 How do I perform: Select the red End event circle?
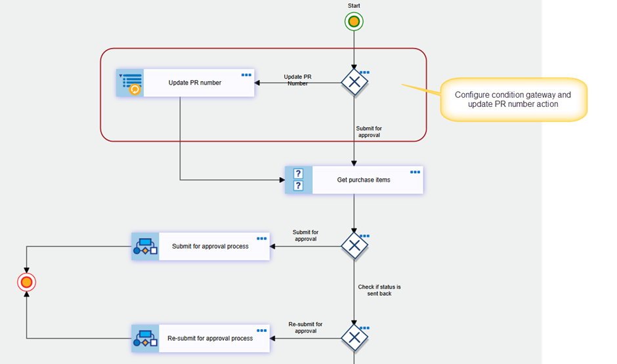tap(26, 282)
